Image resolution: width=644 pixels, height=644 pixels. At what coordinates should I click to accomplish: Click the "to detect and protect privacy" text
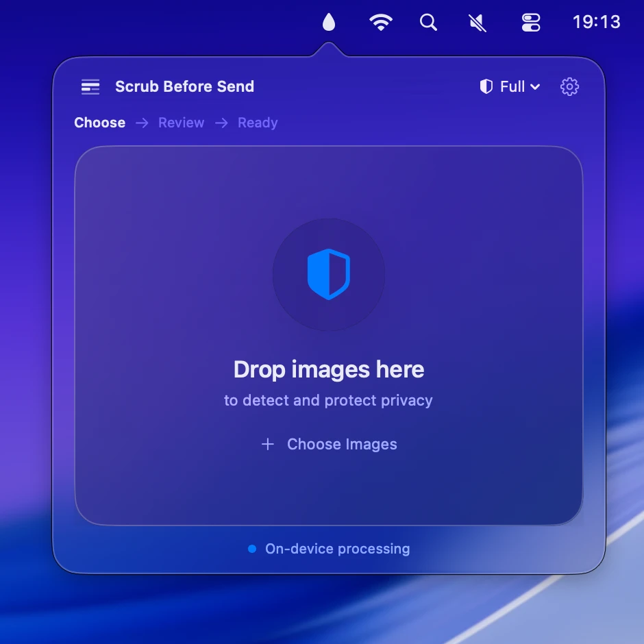[328, 400]
